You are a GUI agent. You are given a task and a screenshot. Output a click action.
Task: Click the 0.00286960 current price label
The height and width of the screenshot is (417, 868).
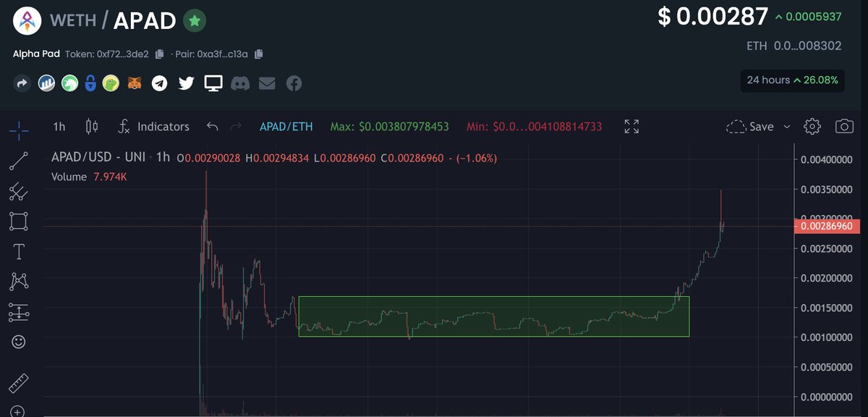(828, 227)
